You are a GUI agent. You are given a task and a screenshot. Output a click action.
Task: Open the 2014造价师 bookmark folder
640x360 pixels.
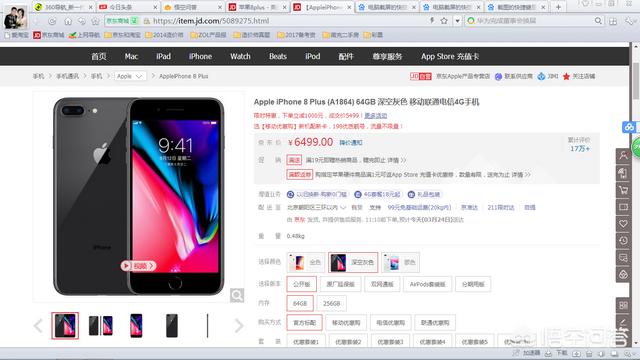(164, 35)
